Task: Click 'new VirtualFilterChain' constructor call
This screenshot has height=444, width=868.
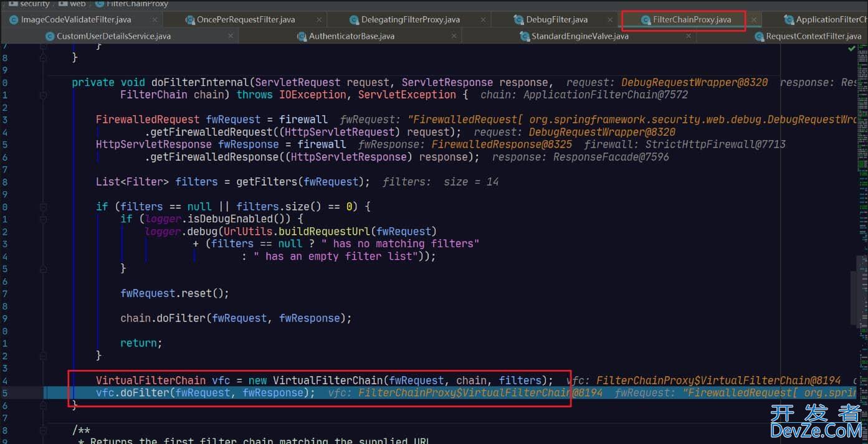Action: tap(316, 380)
